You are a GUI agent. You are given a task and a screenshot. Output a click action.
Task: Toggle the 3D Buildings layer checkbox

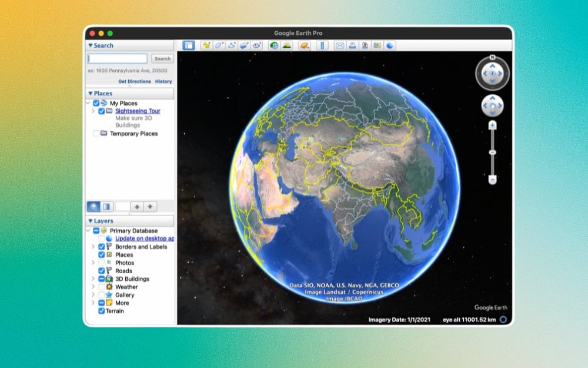tap(102, 279)
